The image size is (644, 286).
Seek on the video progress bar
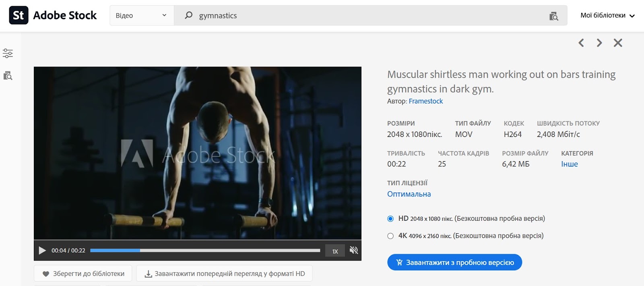205,251
